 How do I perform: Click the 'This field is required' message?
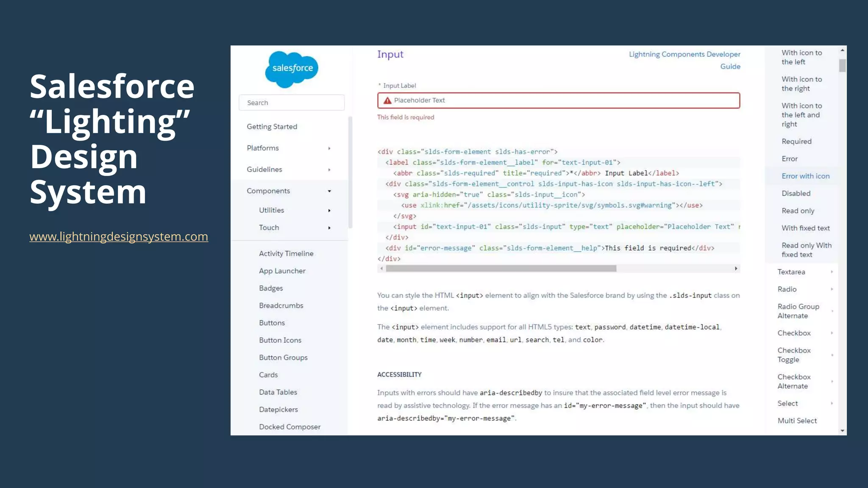406,117
